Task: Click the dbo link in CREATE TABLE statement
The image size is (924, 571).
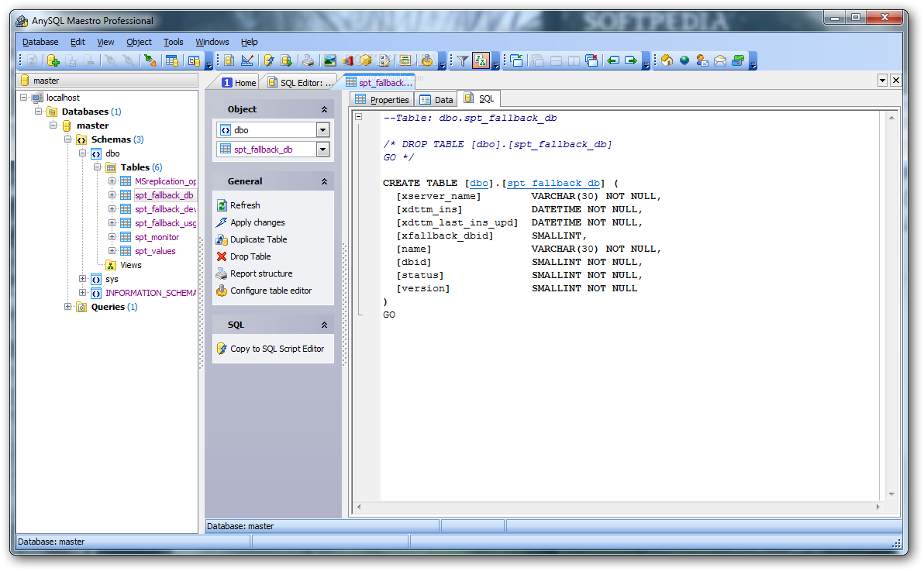Action: click(478, 184)
